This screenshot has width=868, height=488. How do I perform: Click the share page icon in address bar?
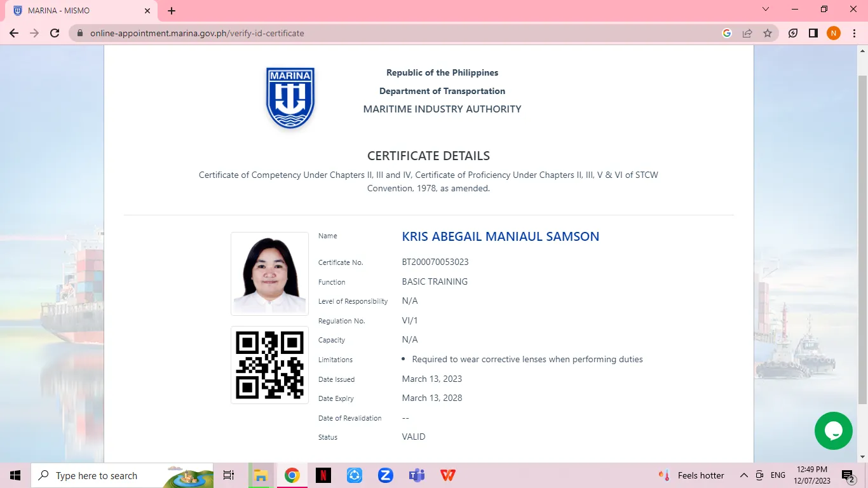pos(747,33)
